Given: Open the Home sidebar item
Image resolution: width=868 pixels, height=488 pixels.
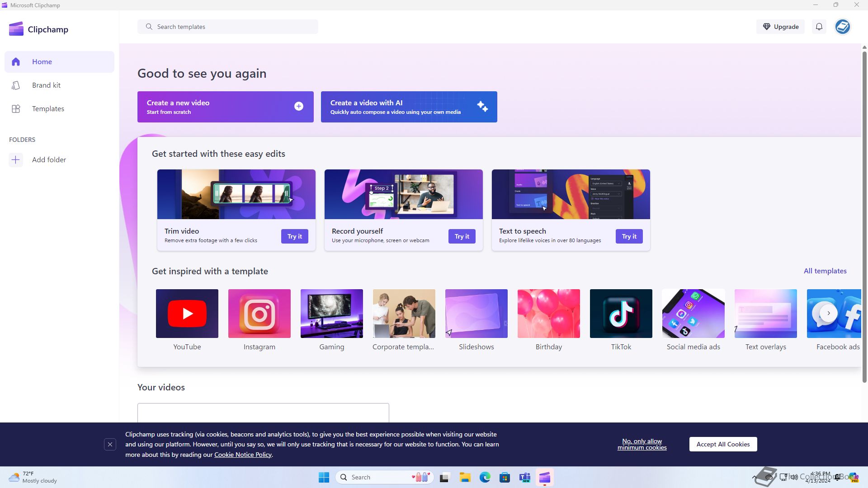Looking at the screenshot, I should click(59, 62).
